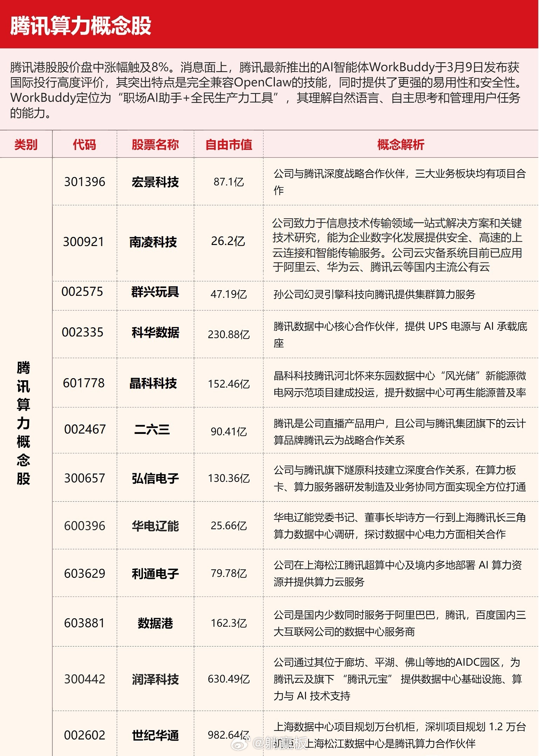Click stock code 002575
This screenshot has width=539, height=756.
point(82,291)
